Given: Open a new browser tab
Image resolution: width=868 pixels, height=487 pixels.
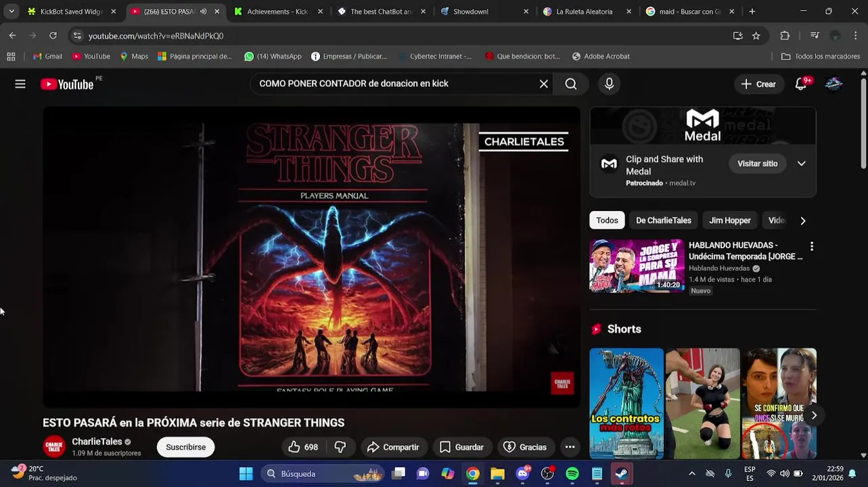Looking at the screenshot, I should (x=752, y=11).
